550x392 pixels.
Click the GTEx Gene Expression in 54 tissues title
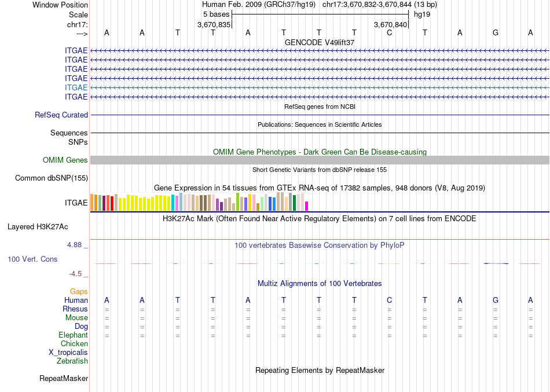click(x=320, y=188)
